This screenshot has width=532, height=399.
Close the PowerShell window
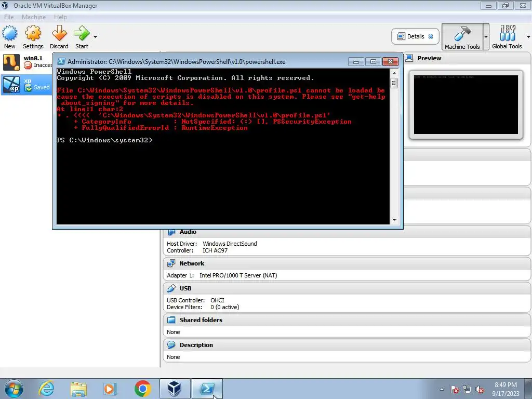390,61
